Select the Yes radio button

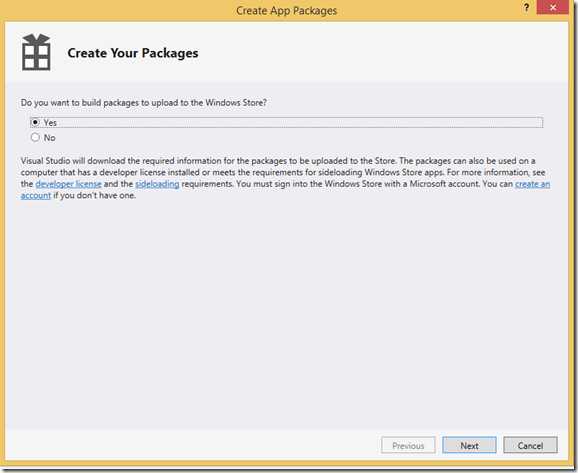tap(35, 122)
